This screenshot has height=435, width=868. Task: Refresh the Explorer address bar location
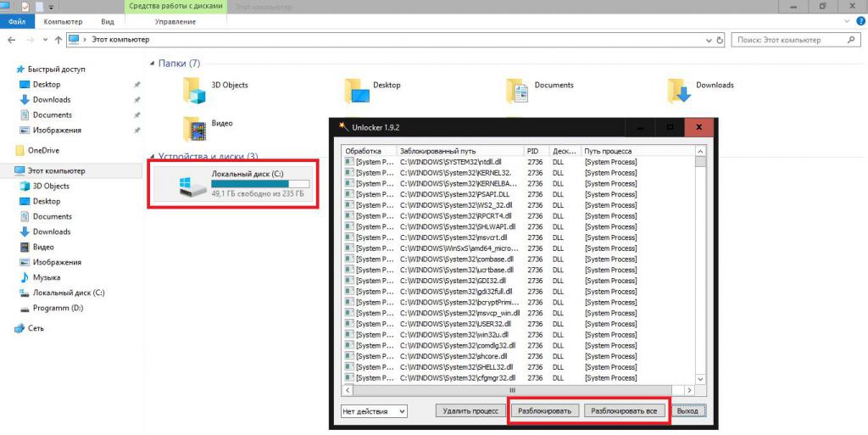point(720,40)
